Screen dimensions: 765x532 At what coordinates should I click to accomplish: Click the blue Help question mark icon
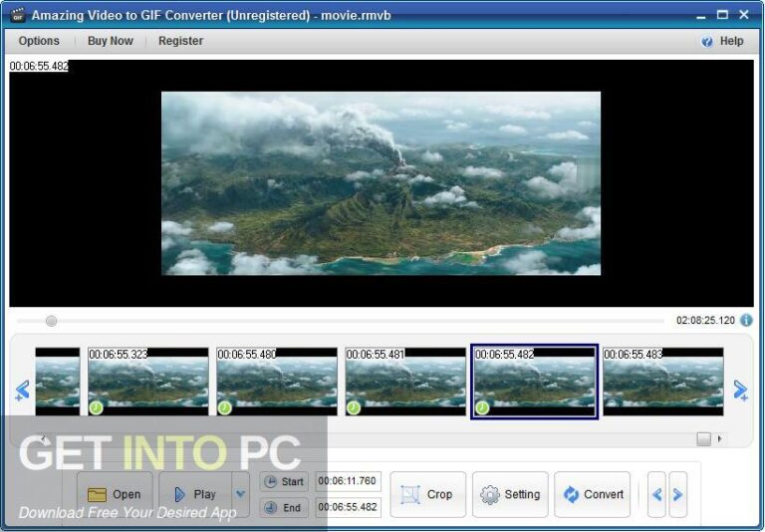click(x=707, y=42)
